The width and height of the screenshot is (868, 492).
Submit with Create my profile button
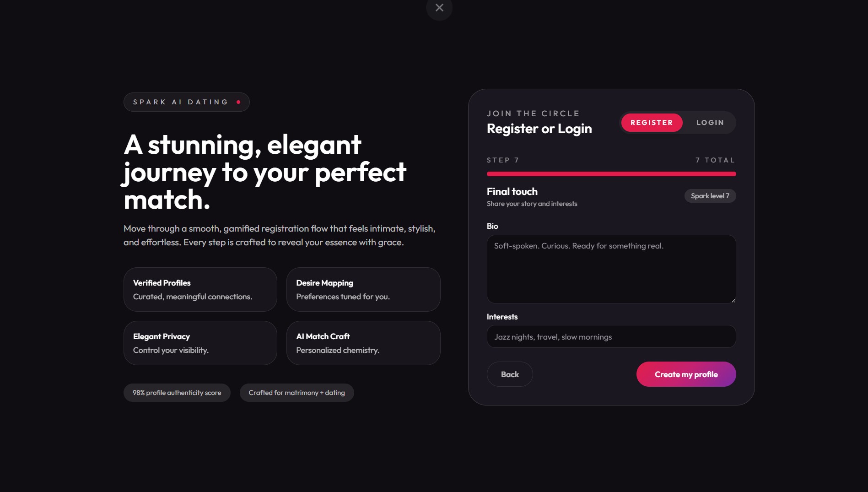click(x=686, y=374)
